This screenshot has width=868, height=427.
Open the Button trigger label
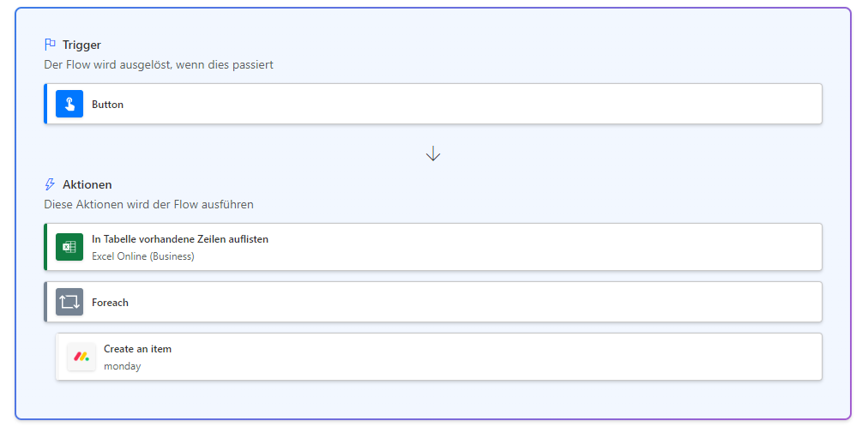(x=107, y=105)
